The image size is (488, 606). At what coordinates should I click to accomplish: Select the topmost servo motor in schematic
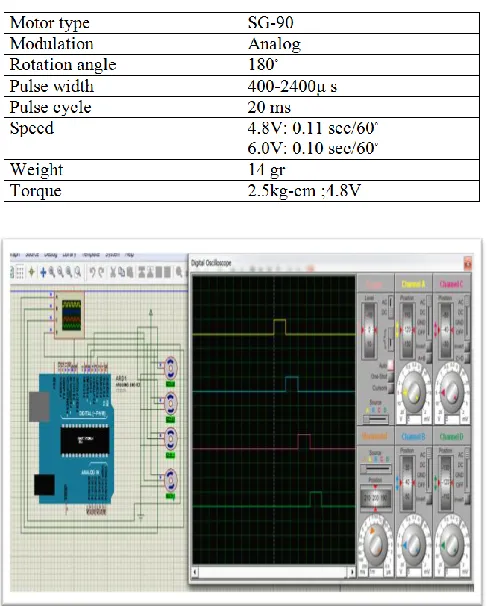coord(170,368)
